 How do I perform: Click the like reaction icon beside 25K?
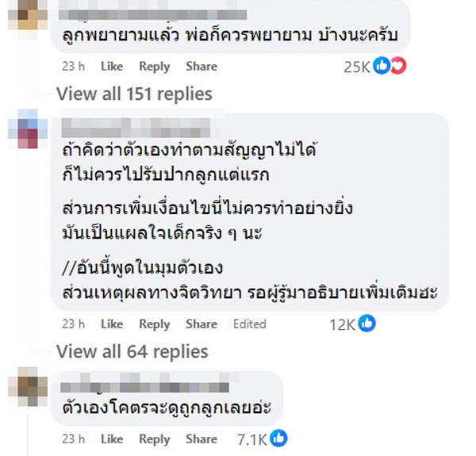(382, 67)
